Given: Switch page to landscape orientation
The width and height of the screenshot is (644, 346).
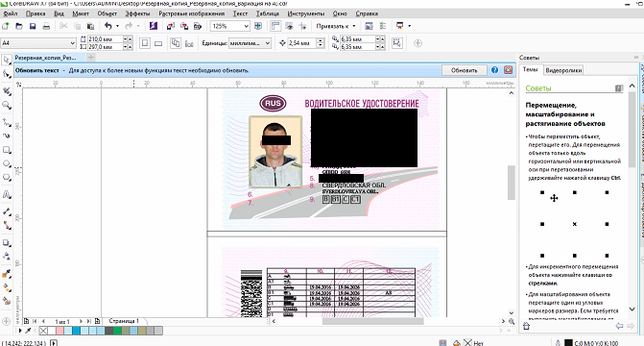Looking at the screenshot, I should click(x=158, y=43).
